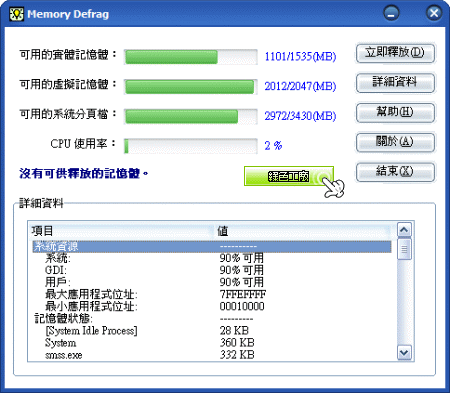This screenshot has height=393, width=450.
Task: Click the 項目 column header
Action: (x=122, y=231)
